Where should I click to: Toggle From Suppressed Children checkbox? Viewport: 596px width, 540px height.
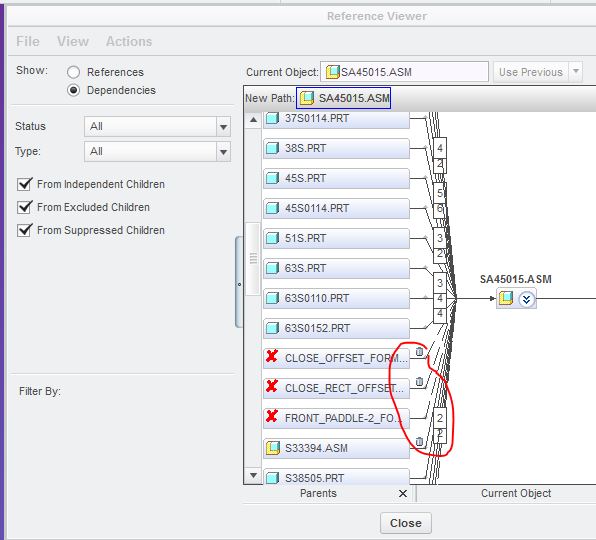[25, 230]
